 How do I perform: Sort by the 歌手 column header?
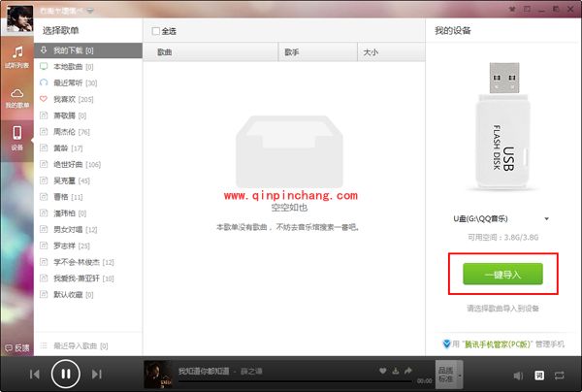(318, 52)
